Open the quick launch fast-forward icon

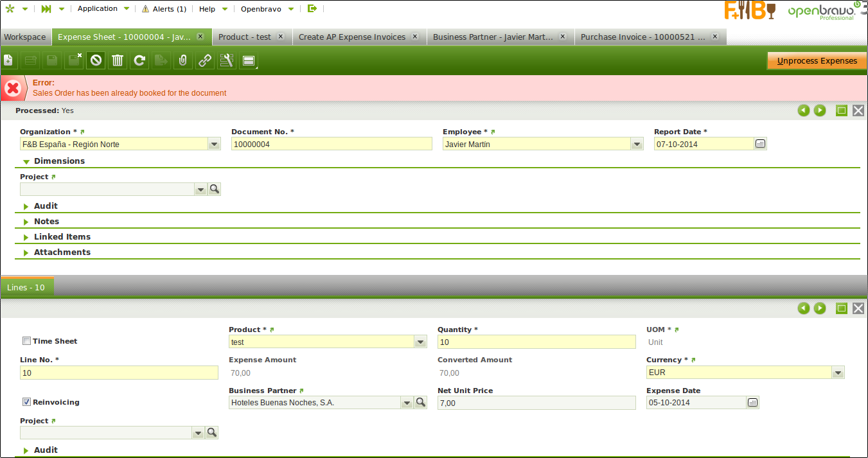pos(46,9)
